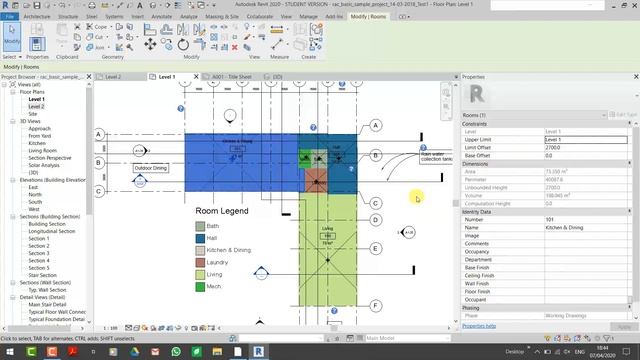This screenshot has height=360, width=640.
Task: Toggle Select Elements by Face
Action: [x=577, y=338]
